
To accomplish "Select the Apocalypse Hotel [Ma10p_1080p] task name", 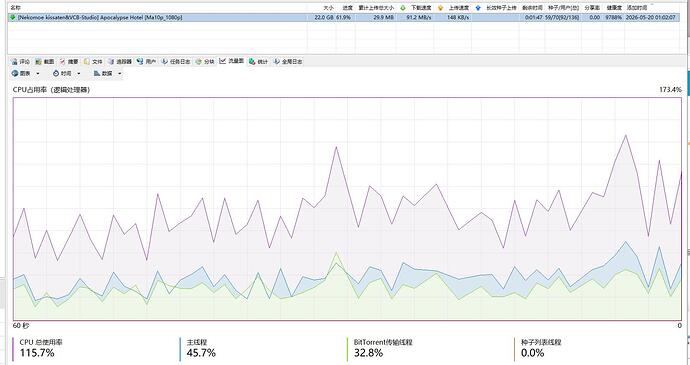I will click(99, 18).
